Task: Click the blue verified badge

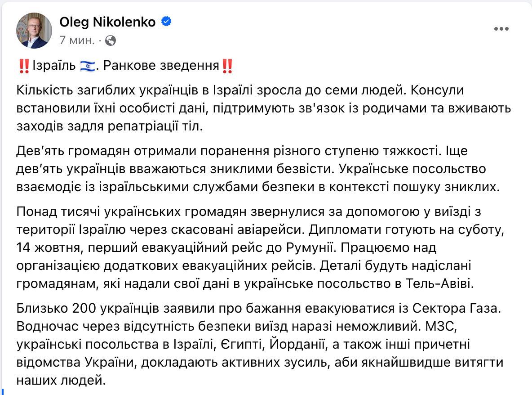Action: [x=165, y=21]
